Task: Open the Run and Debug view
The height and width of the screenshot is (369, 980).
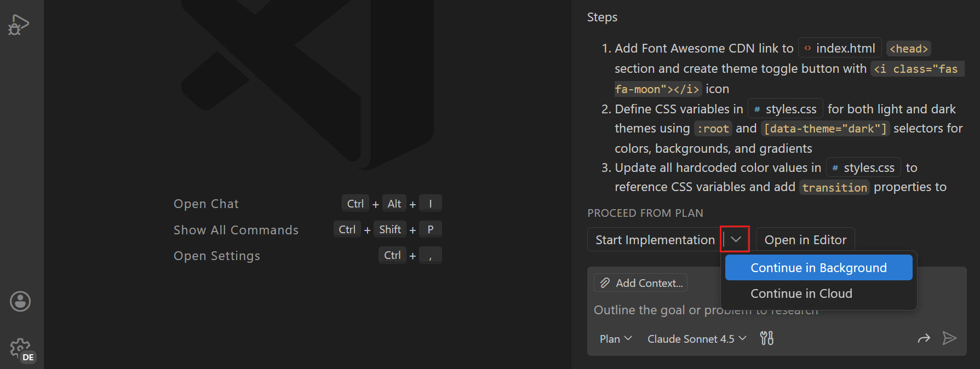Action: (18, 24)
